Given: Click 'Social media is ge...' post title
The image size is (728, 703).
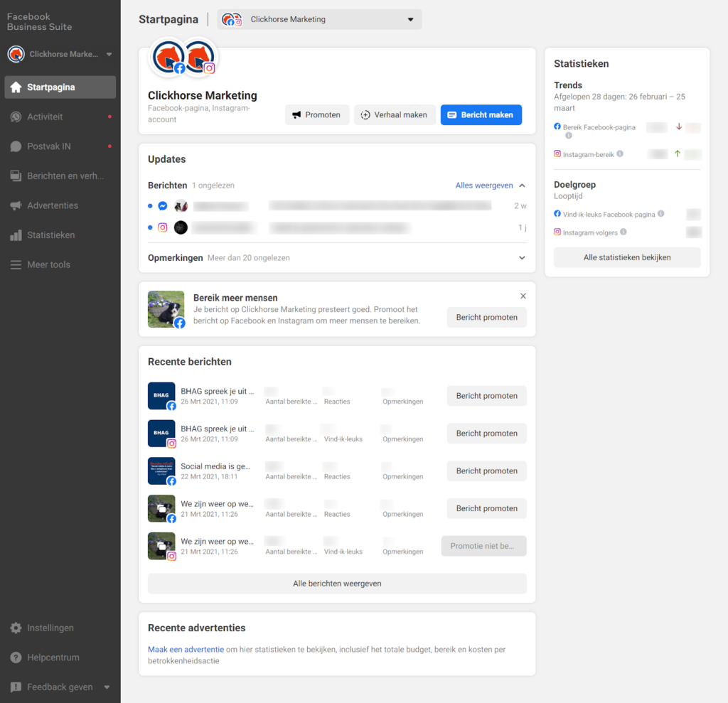Looking at the screenshot, I should (215, 466).
